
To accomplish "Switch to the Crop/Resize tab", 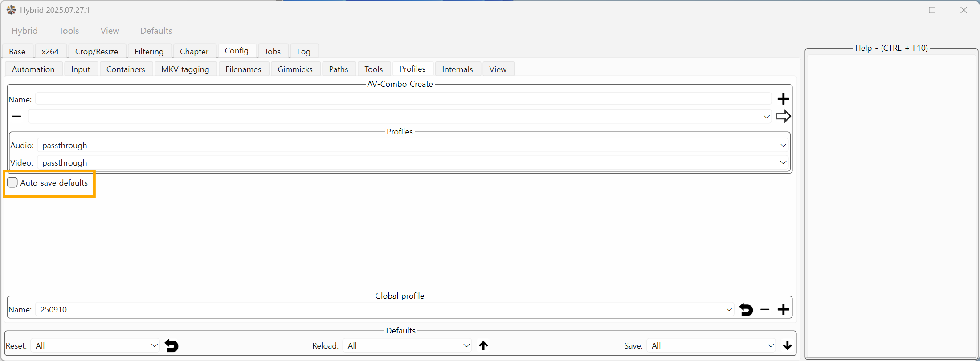I will pos(97,51).
